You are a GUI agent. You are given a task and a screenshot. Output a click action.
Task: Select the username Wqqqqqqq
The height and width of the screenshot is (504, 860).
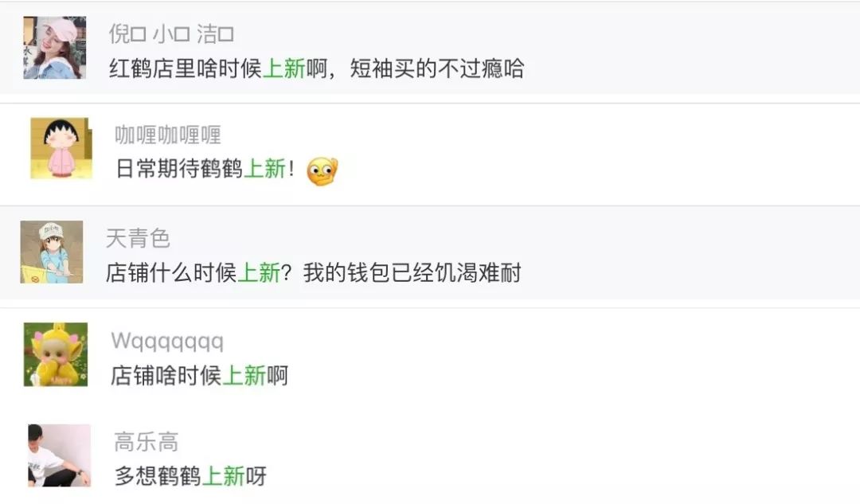click(167, 341)
